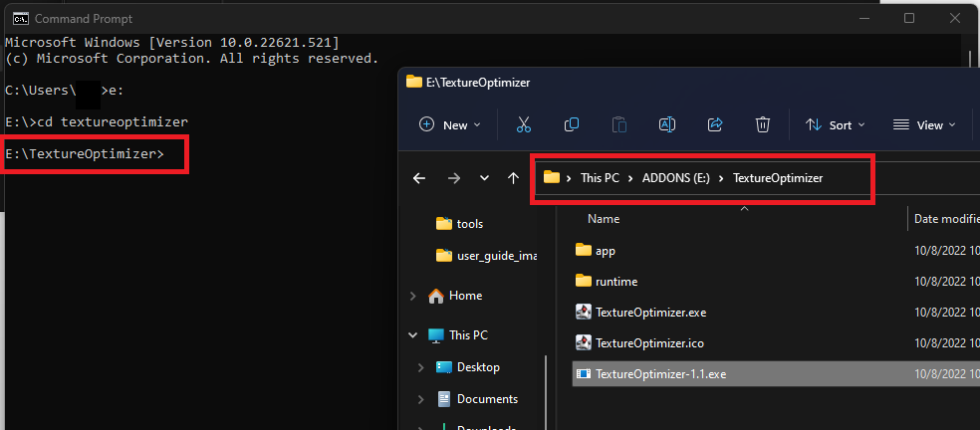This screenshot has width=980, height=430.
Task: Select user_guide_ima folder in navigation pane
Action: point(497,256)
